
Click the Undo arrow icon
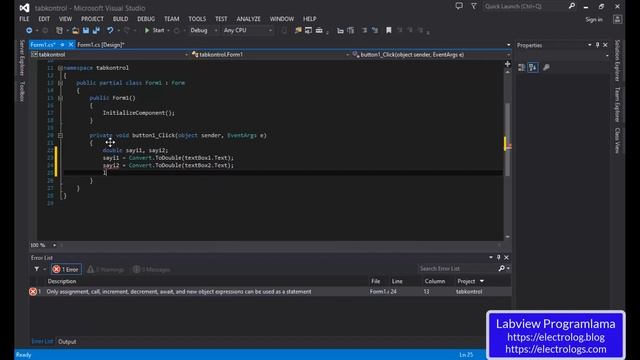click(110, 31)
